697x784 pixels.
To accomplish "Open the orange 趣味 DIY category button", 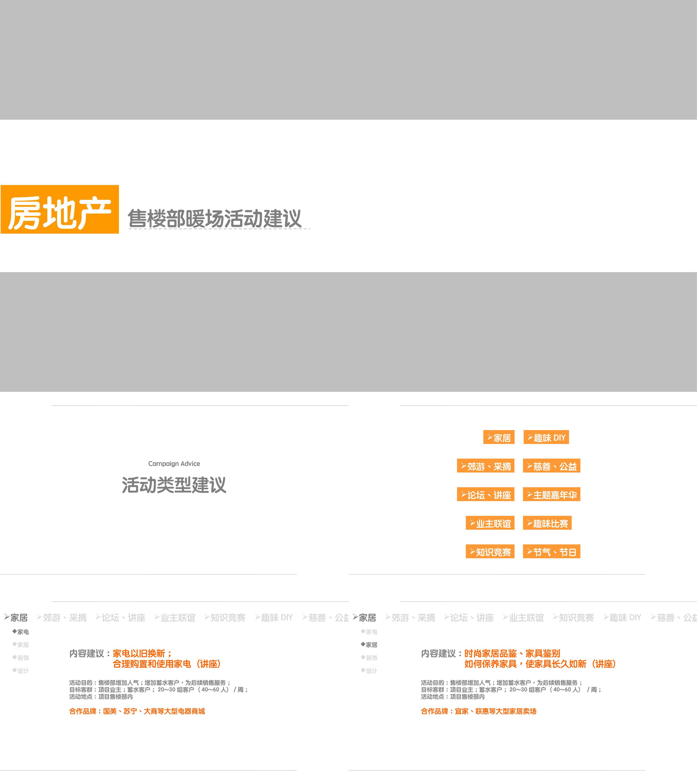I will [x=546, y=437].
